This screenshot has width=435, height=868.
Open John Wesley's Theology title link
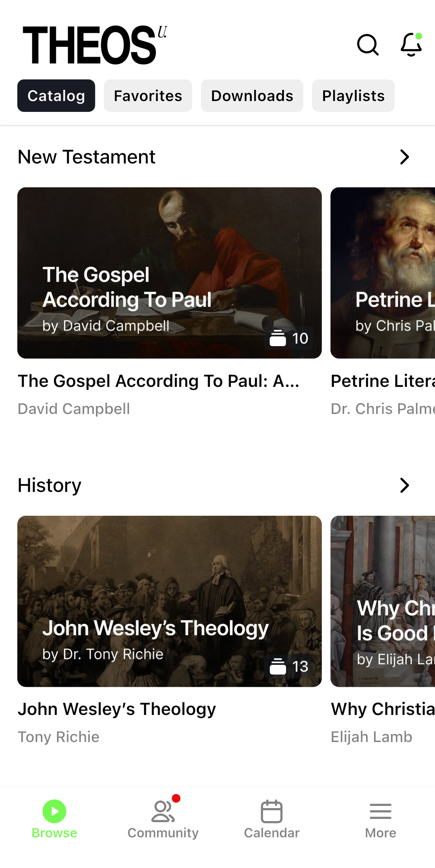pos(117,709)
